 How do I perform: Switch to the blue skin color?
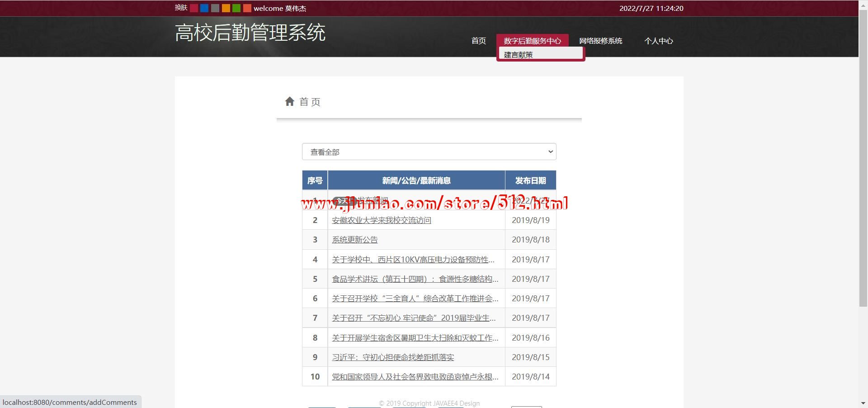(204, 8)
